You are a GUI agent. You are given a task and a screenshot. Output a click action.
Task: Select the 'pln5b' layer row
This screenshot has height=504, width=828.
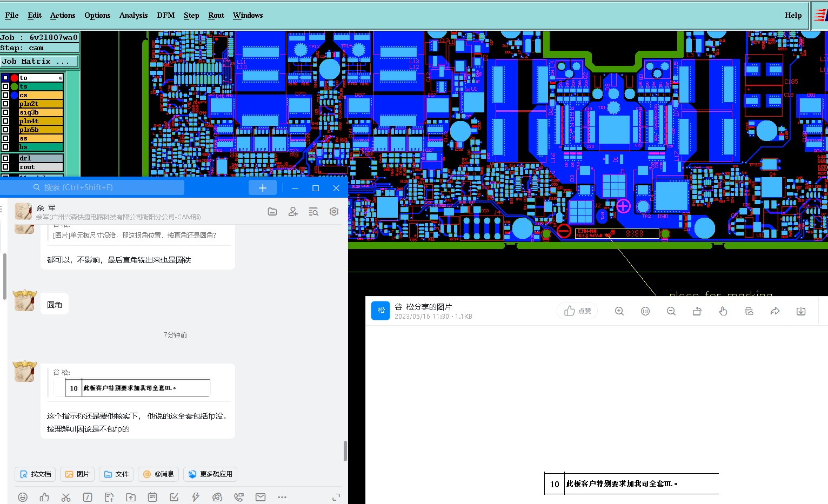tap(41, 130)
